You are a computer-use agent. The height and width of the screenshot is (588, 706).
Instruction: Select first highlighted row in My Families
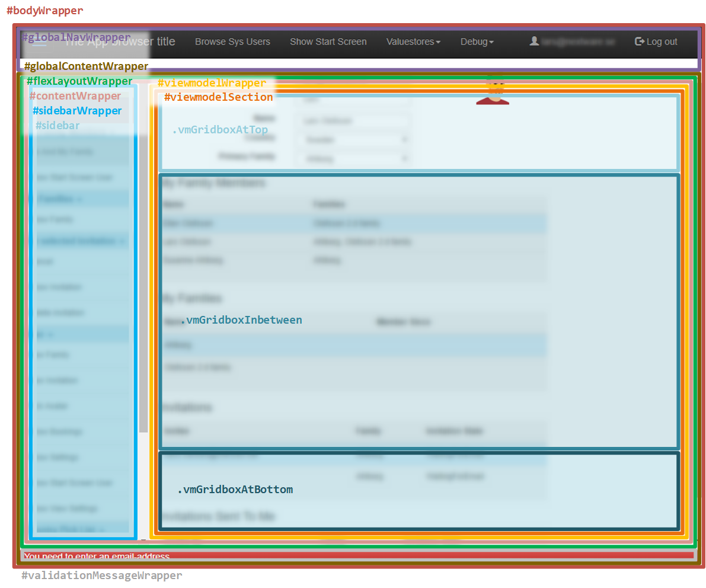click(353, 345)
